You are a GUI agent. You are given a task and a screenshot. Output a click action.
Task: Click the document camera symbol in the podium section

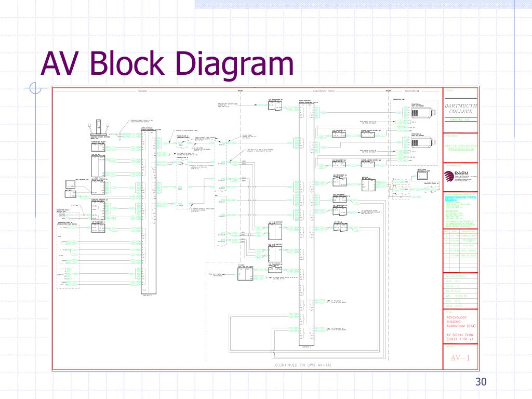coord(98,128)
